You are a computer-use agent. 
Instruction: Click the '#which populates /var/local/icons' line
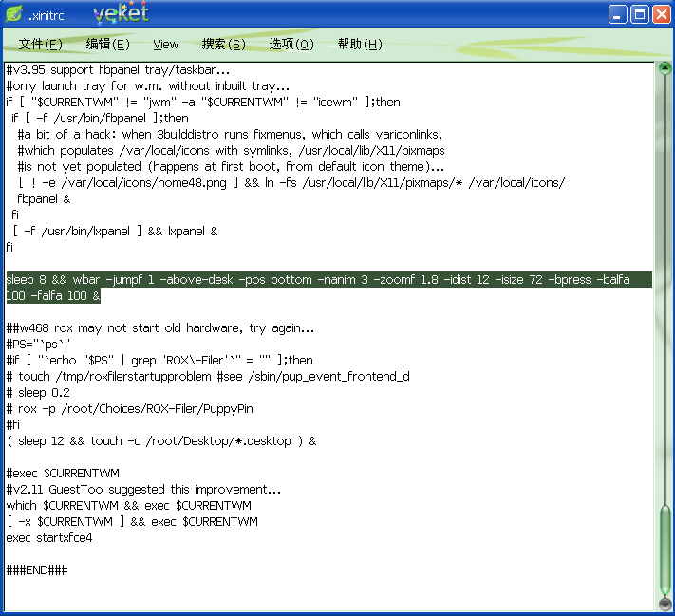click(x=231, y=151)
